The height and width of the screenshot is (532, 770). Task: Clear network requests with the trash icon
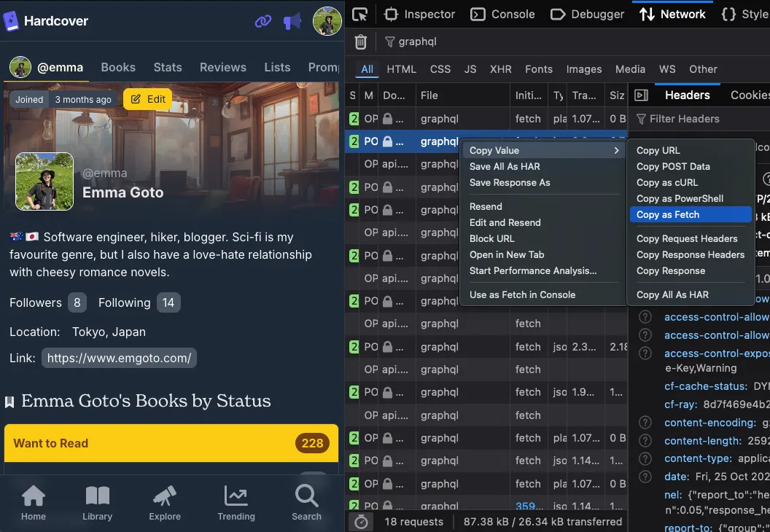pos(360,42)
